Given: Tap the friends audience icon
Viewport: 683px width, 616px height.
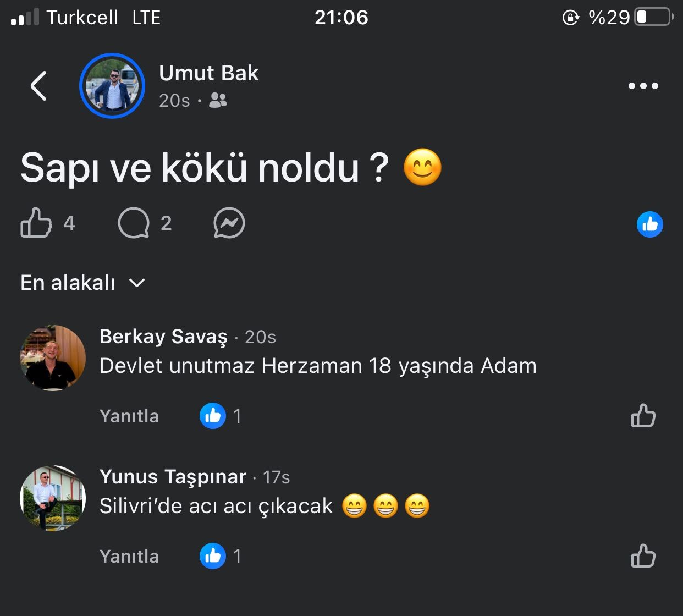Looking at the screenshot, I should coord(218,101).
